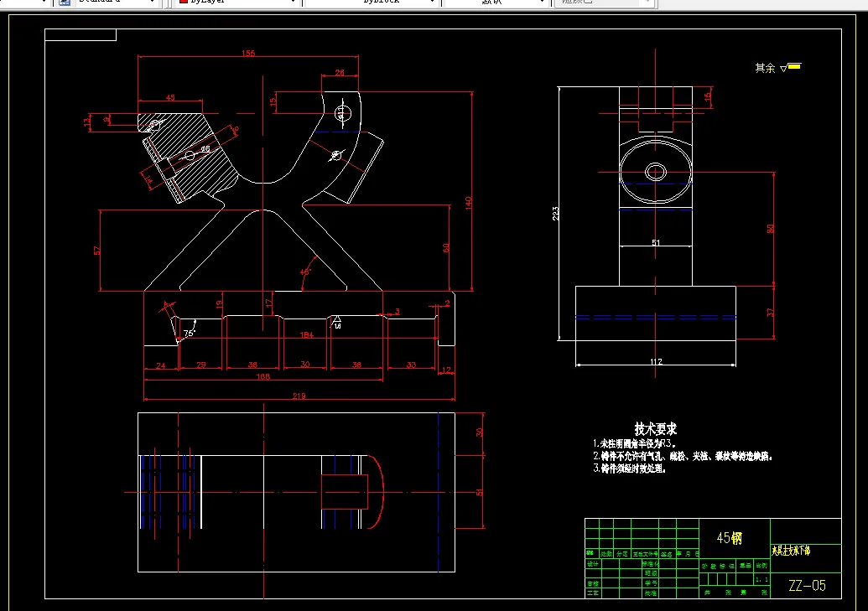
Task: Select the 155 overall width dimension
Action: click(x=248, y=53)
